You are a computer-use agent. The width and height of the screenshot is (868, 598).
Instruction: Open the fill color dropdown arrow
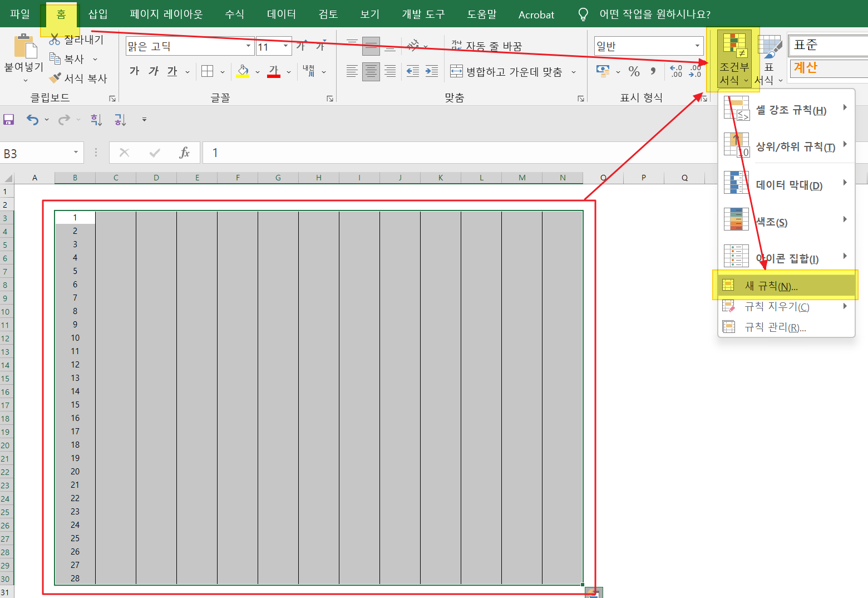pyautogui.click(x=257, y=71)
